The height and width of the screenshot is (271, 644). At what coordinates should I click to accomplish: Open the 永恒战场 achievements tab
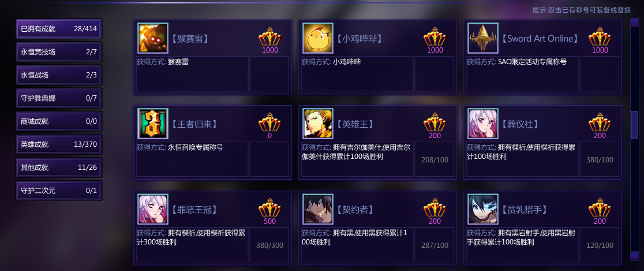tap(59, 75)
